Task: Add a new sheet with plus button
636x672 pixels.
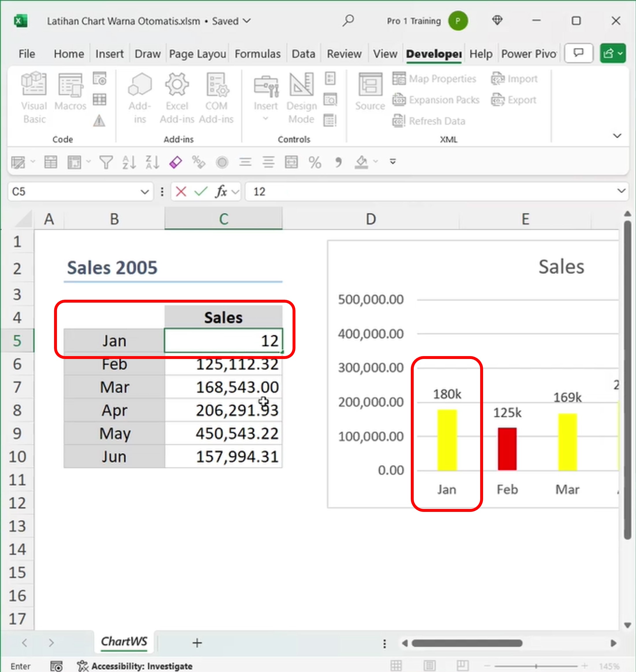Action: click(197, 643)
